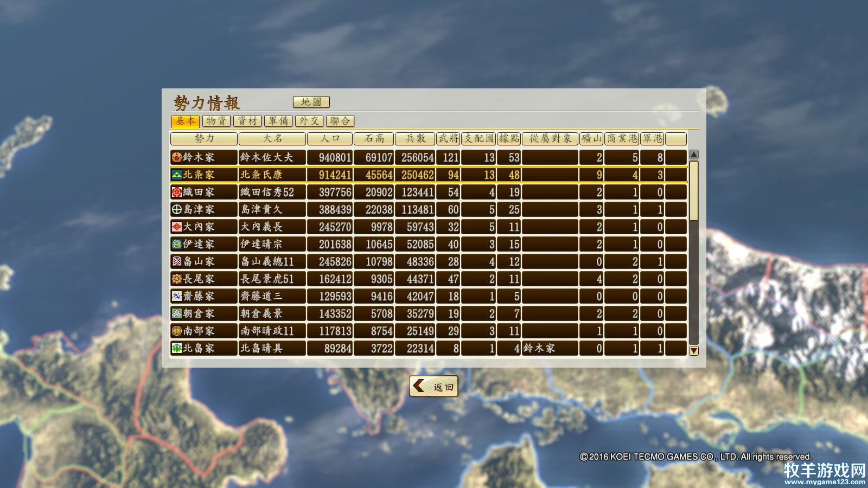Screen dimensions: 868x488
Task: Sort by 石高 column header
Action: click(374, 139)
